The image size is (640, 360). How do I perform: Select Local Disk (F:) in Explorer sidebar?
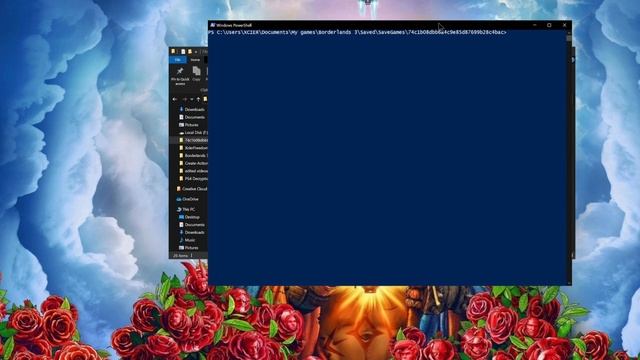193,133
